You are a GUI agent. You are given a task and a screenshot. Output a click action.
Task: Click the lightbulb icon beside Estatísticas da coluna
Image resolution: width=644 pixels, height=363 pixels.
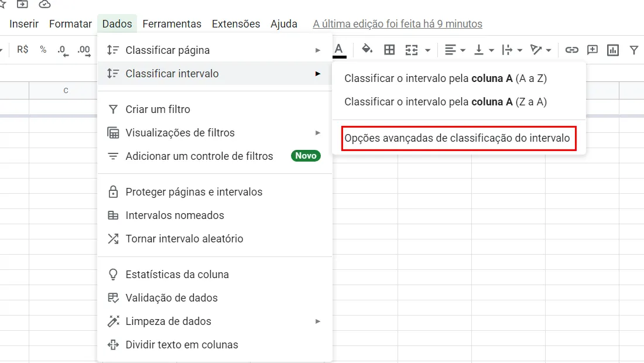click(113, 275)
